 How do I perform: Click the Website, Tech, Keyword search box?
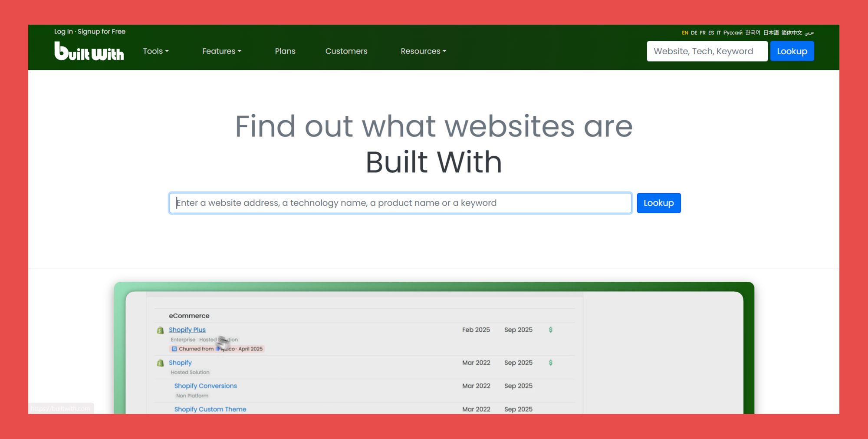[x=707, y=51]
